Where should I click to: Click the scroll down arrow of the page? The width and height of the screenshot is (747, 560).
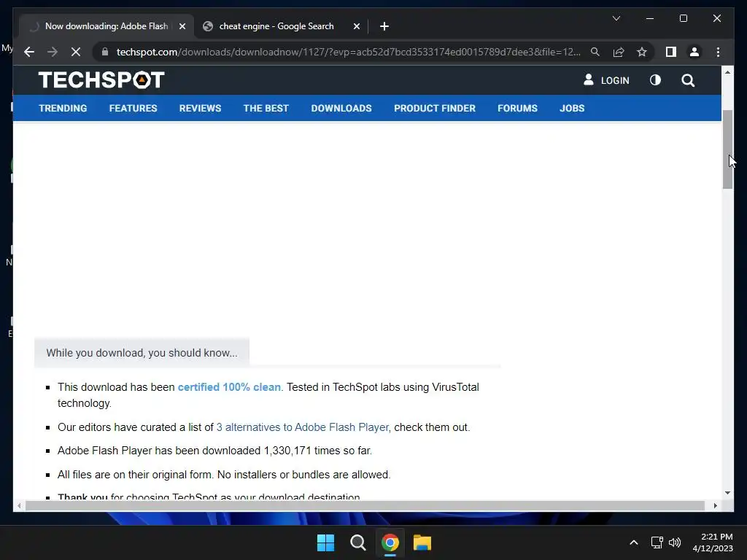(727, 493)
